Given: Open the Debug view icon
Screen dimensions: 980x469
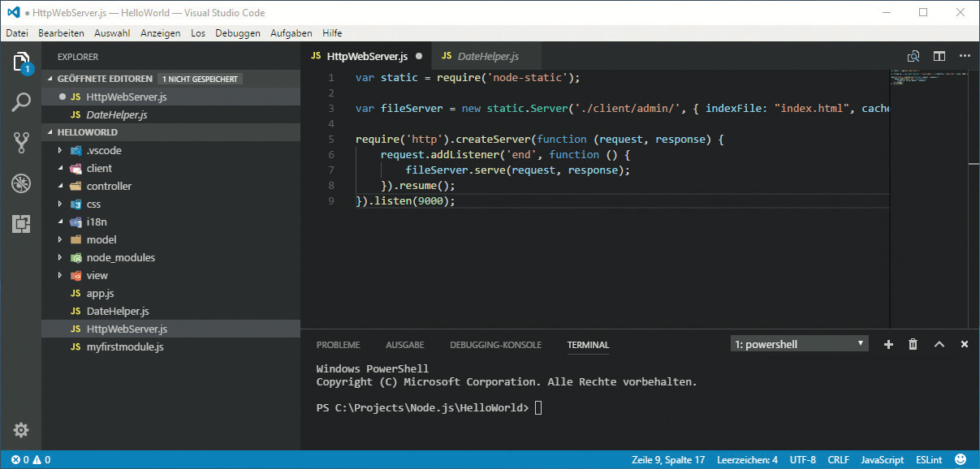Looking at the screenshot, I should (21, 183).
